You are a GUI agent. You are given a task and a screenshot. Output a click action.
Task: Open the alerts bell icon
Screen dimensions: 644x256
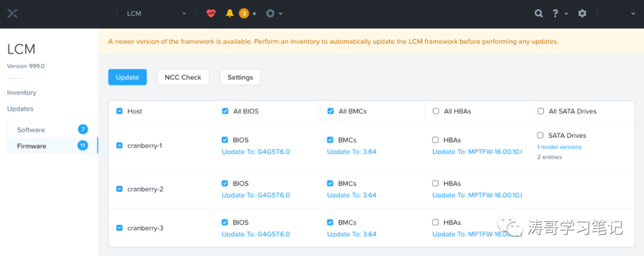click(230, 14)
